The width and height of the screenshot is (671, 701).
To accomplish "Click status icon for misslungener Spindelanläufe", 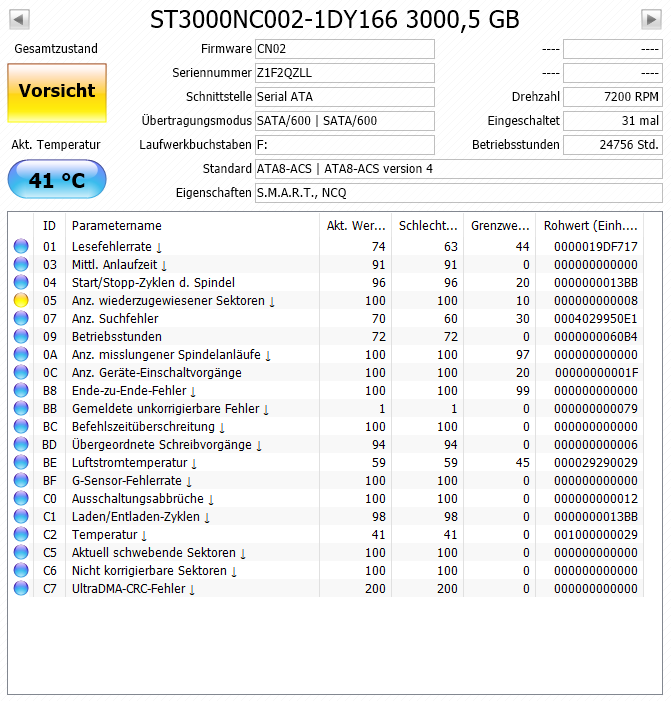I will tap(21, 355).
